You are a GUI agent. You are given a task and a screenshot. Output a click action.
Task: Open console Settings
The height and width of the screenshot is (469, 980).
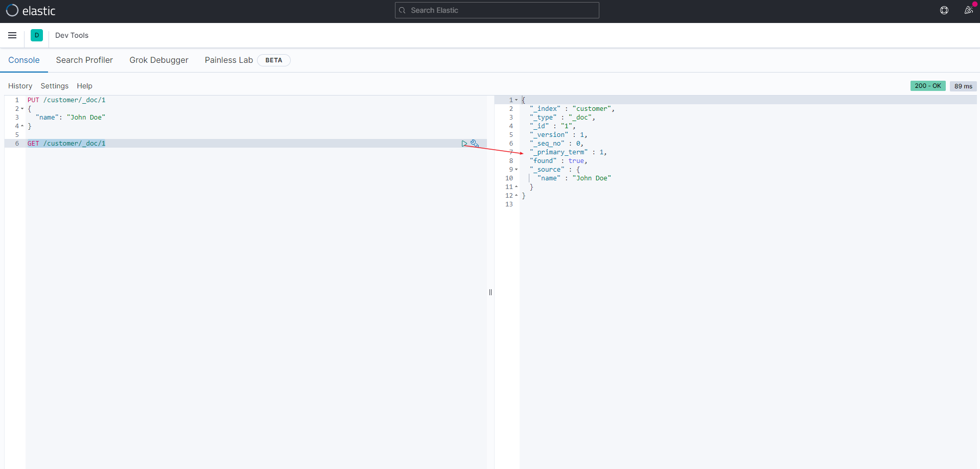tap(55, 86)
